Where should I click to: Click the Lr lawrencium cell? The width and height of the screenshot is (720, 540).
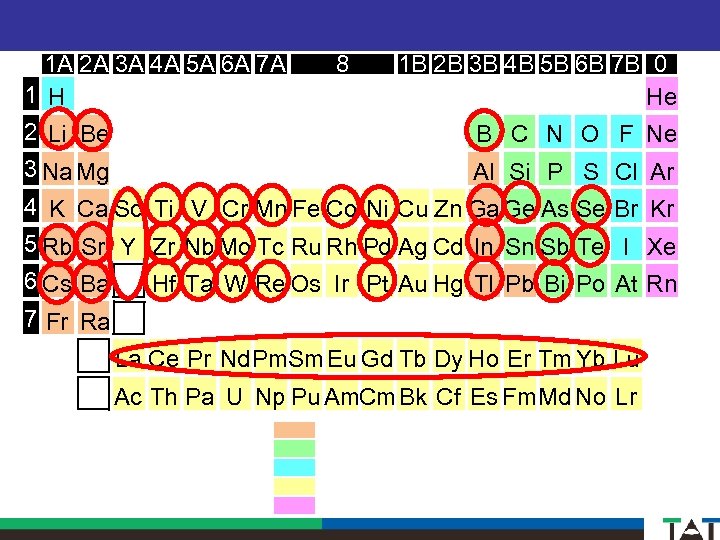[x=626, y=393]
